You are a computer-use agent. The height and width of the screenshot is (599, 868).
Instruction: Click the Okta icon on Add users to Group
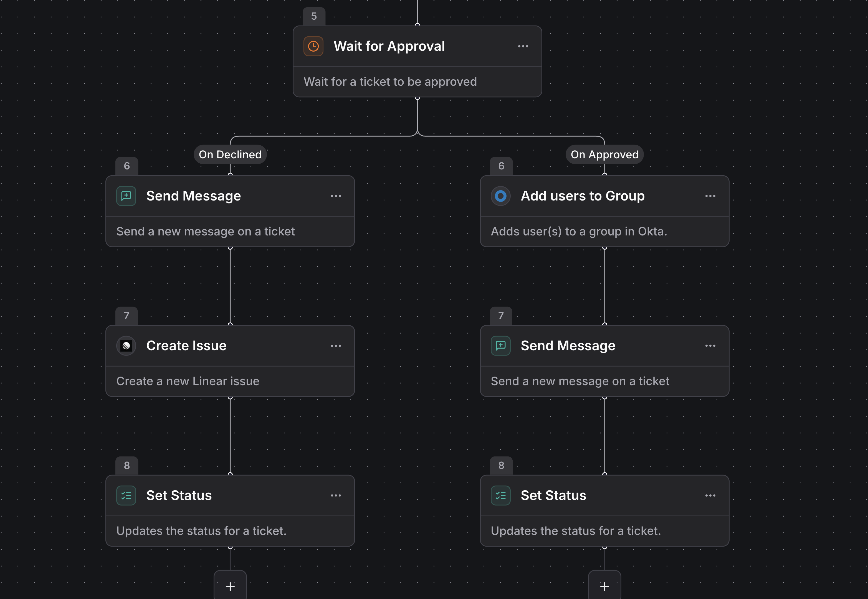pos(500,196)
